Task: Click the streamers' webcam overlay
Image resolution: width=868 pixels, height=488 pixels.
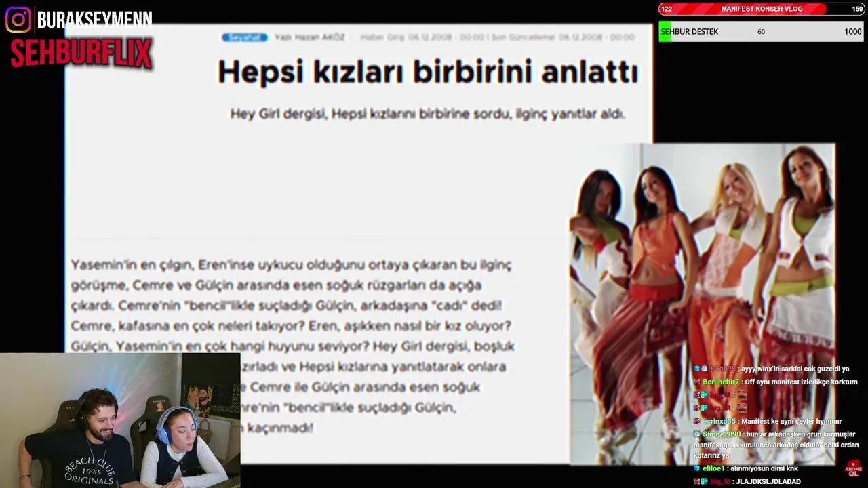Action: tap(120, 420)
